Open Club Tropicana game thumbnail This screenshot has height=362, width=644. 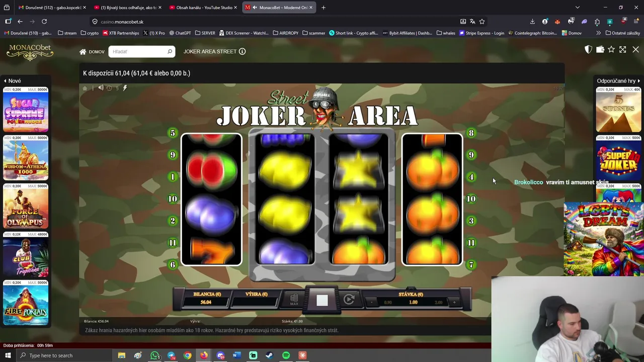[x=26, y=254]
